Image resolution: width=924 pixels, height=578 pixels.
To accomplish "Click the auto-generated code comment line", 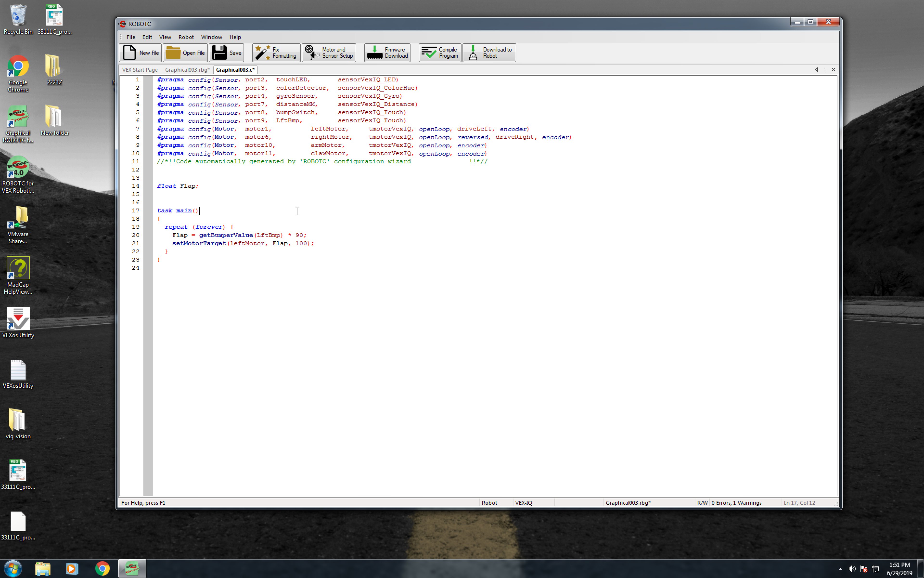I will pyautogui.click(x=322, y=162).
